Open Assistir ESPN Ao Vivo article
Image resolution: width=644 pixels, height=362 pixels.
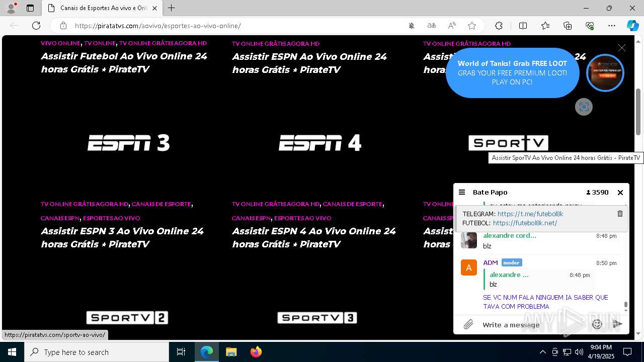tap(309, 63)
